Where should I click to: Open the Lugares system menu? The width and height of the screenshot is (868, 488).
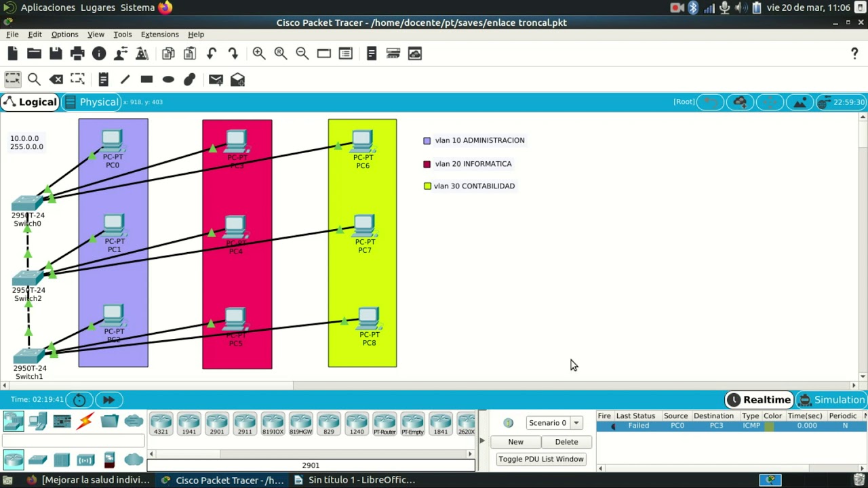(x=98, y=7)
